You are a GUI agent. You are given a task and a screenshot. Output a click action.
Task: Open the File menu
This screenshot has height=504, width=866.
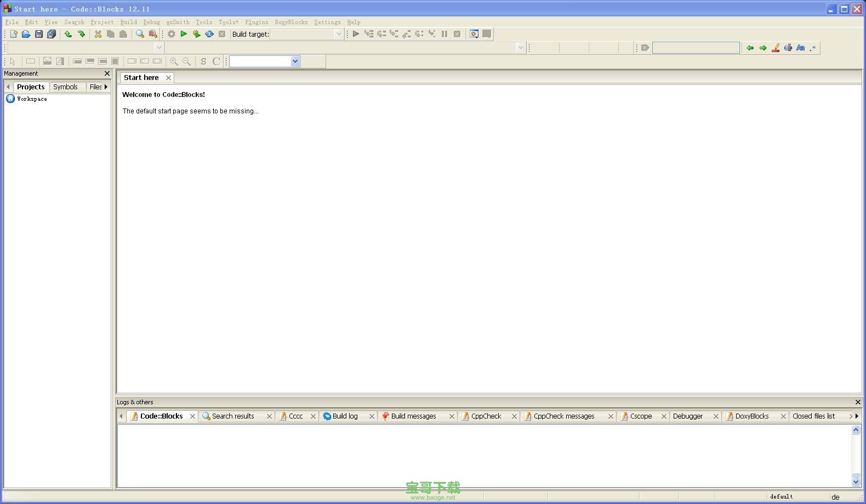tap(12, 22)
